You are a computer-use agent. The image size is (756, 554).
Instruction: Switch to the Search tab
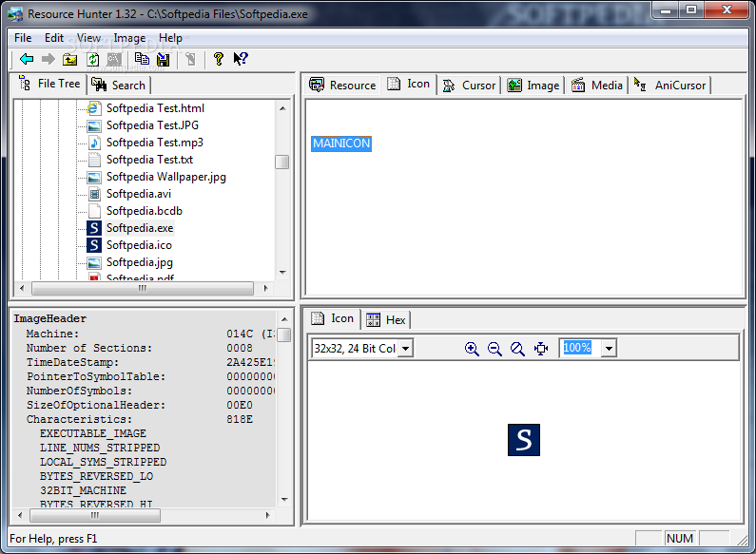(x=119, y=86)
